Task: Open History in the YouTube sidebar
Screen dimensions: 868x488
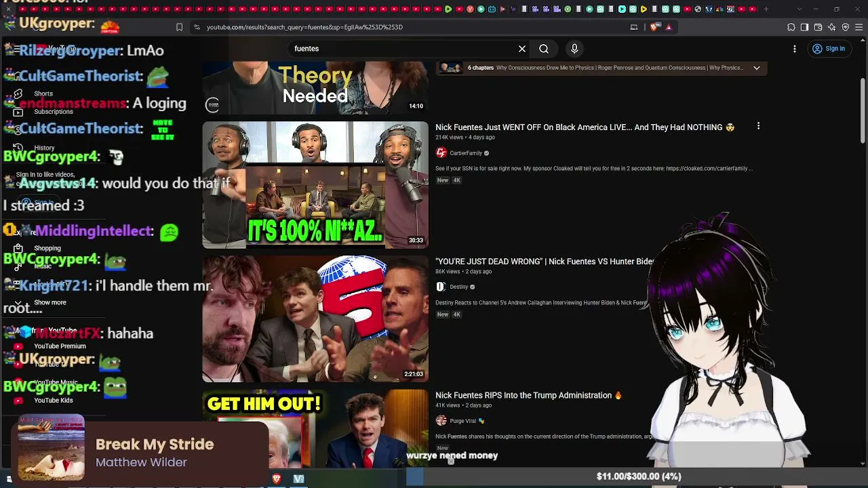Action: [x=44, y=148]
